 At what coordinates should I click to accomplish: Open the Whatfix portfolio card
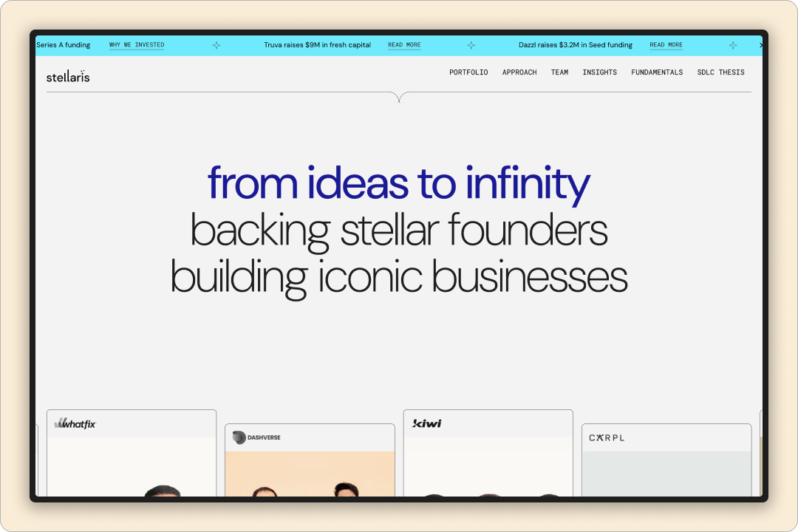point(132,453)
